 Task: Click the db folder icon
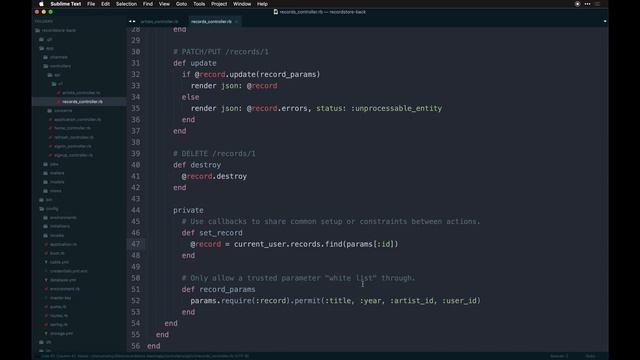tap(42, 342)
